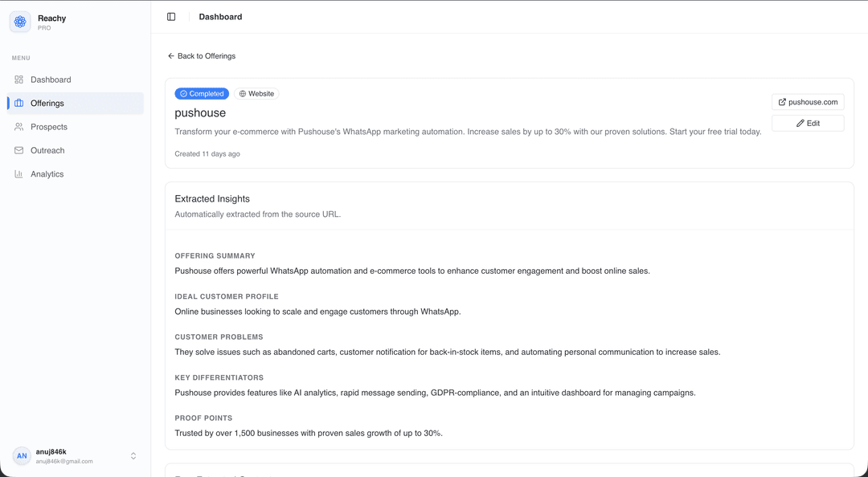This screenshot has height=477, width=868.
Task: Open the pushouse.com external link button
Action: (x=808, y=102)
